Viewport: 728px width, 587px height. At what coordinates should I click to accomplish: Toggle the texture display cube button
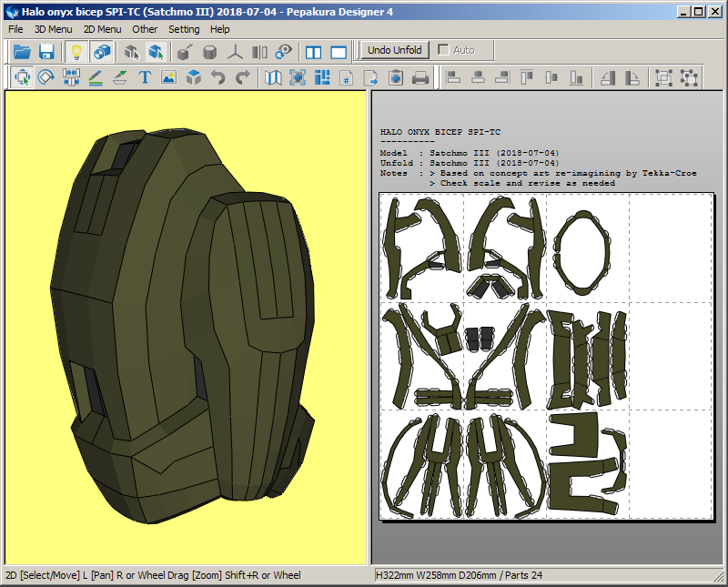pyautogui.click(x=102, y=52)
